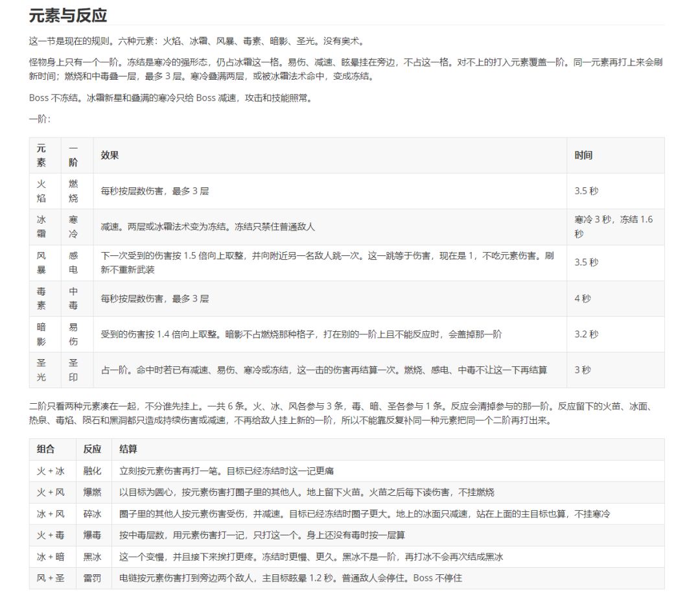The width and height of the screenshot is (700, 595).
Task: Click the "3.5 秒" cell in the 火焰 row
Action: coord(616,191)
